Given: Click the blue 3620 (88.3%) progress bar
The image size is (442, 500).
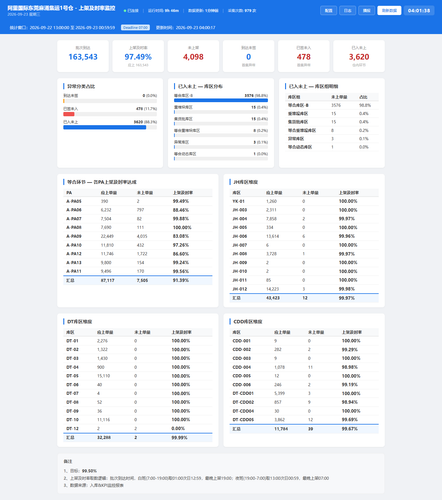Looking at the screenshot, I should 105,127.
